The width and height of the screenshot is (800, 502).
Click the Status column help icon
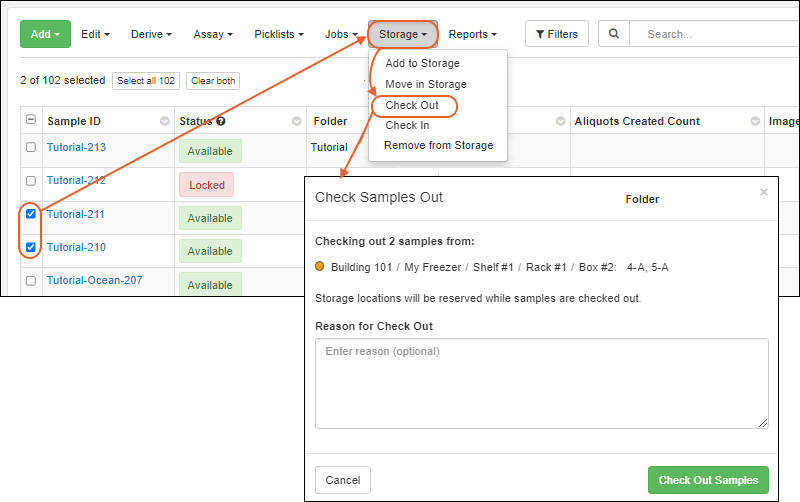coord(221,121)
